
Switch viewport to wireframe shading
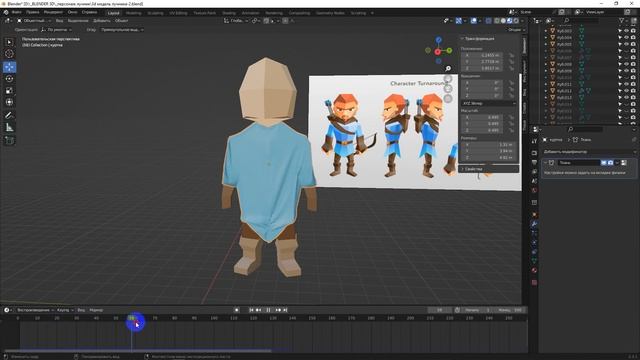click(x=497, y=20)
